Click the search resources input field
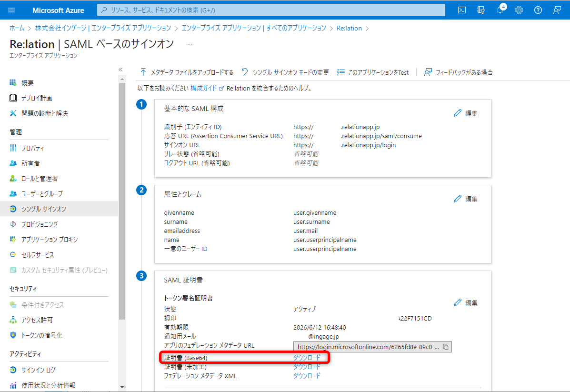 [271, 10]
